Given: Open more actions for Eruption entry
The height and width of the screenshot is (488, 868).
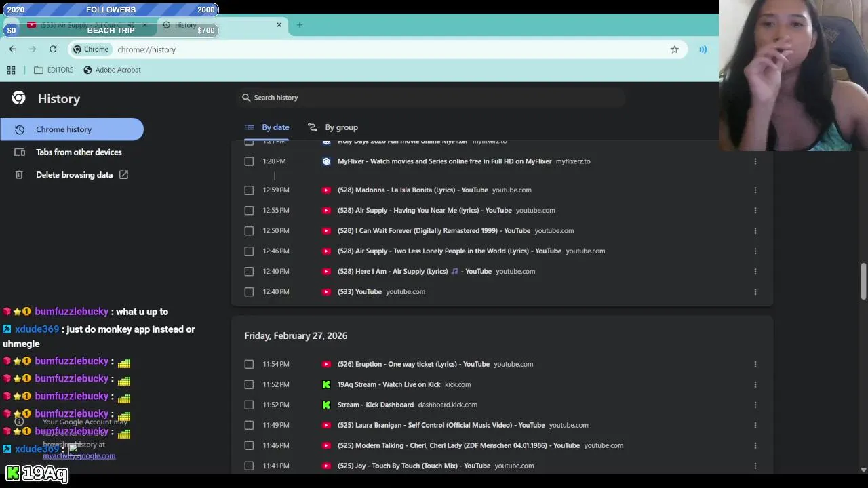Looking at the screenshot, I should [x=755, y=365].
